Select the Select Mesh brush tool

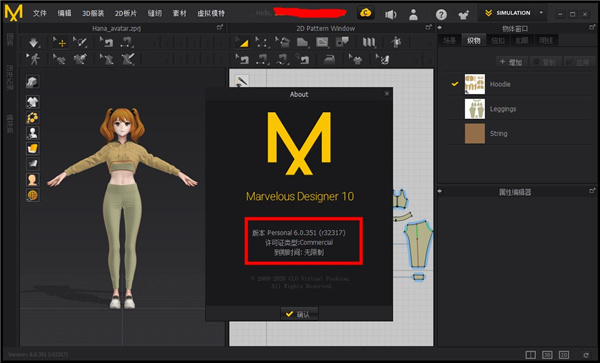pyautogui.click(x=80, y=42)
